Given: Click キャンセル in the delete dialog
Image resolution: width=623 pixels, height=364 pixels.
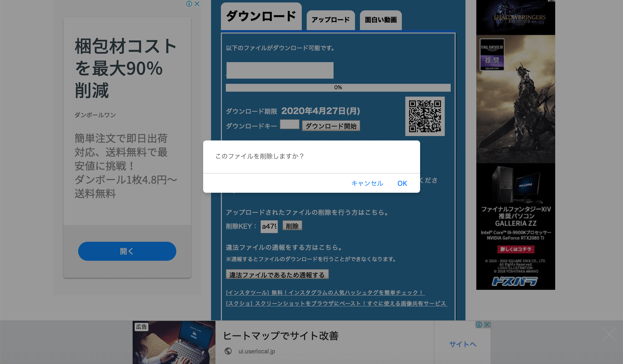Looking at the screenshot, I should [x=367, y=183].
